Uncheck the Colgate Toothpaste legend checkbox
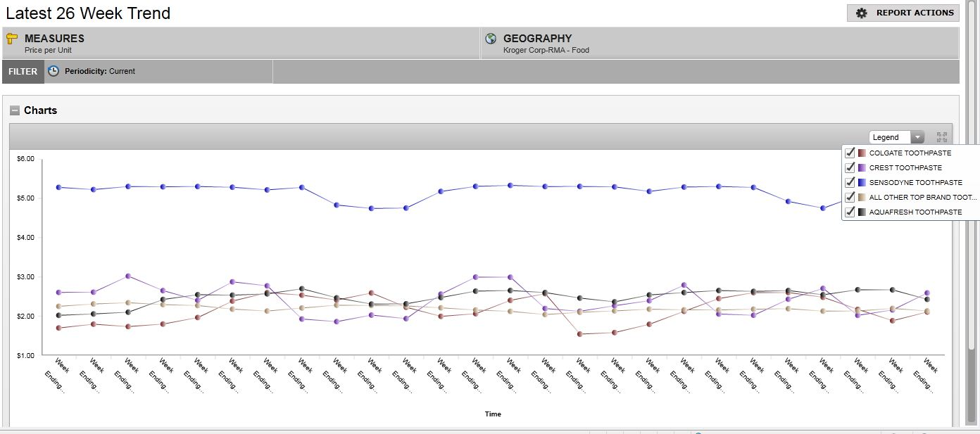The width and height of the screenshot is (980, 434). (850, 153)
